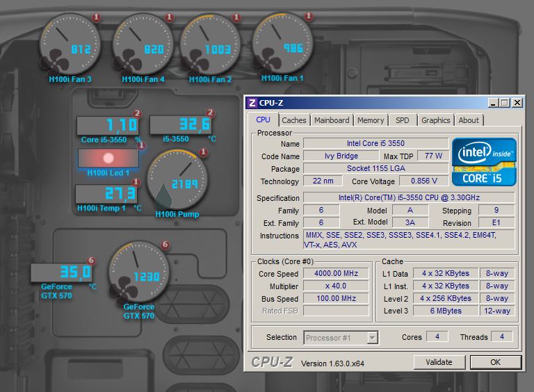Viewport: 534px width, 392px height.
Task: Open the Processor #1 selection dropdown
Action: 341,338
